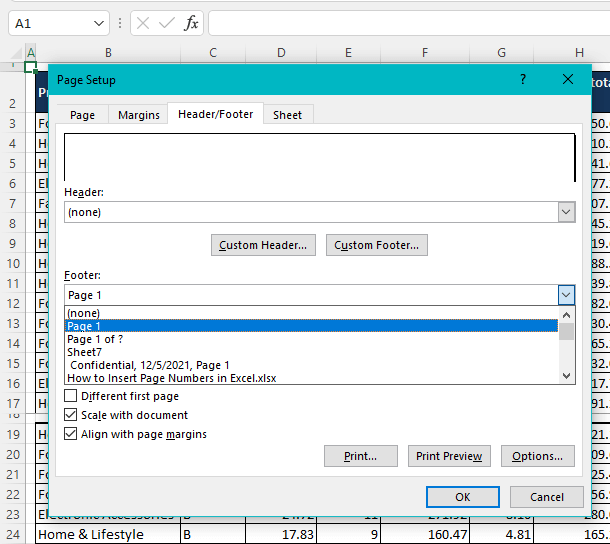Image resolution: width=610 pixels, height=544 pixels.
Task: Click the cell showing B in row 24
Action: pos(213,534)
